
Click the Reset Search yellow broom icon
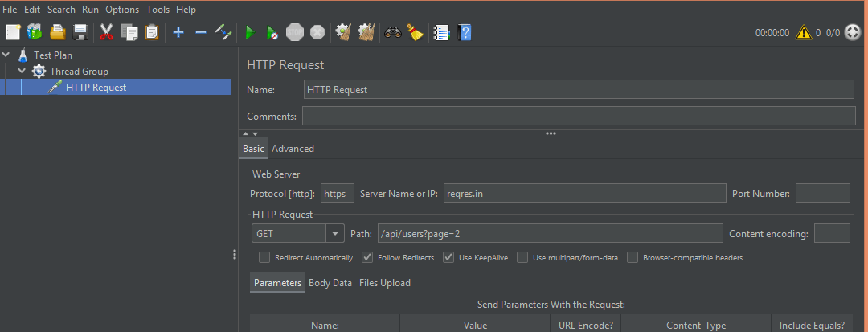[x=415, y=33]
